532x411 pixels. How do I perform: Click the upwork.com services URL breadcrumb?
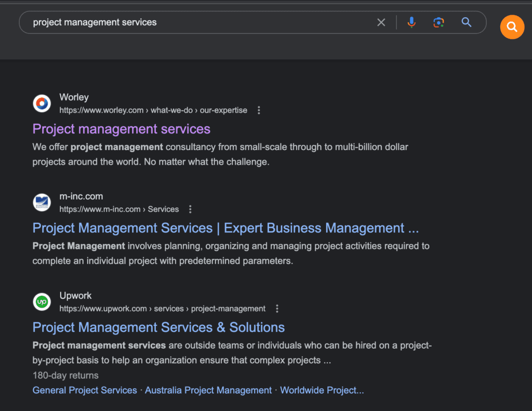tap(163, 309)
